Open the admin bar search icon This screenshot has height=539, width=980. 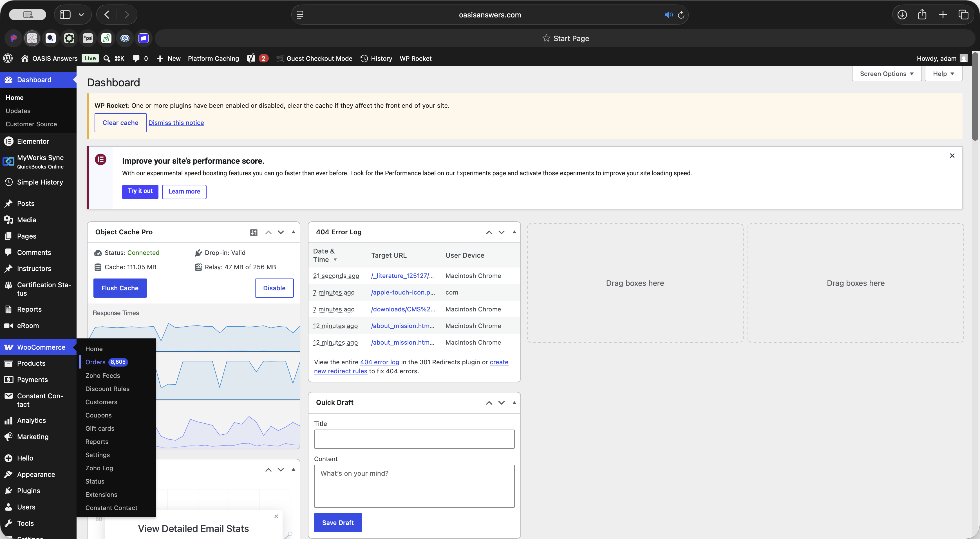107,59
